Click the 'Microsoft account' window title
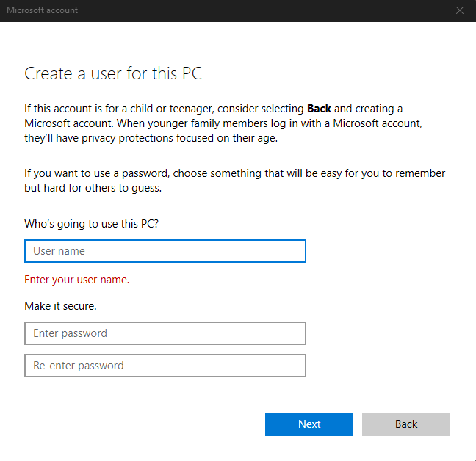The image size is (476, 461). pyautogui.click(x=42, y=10)
